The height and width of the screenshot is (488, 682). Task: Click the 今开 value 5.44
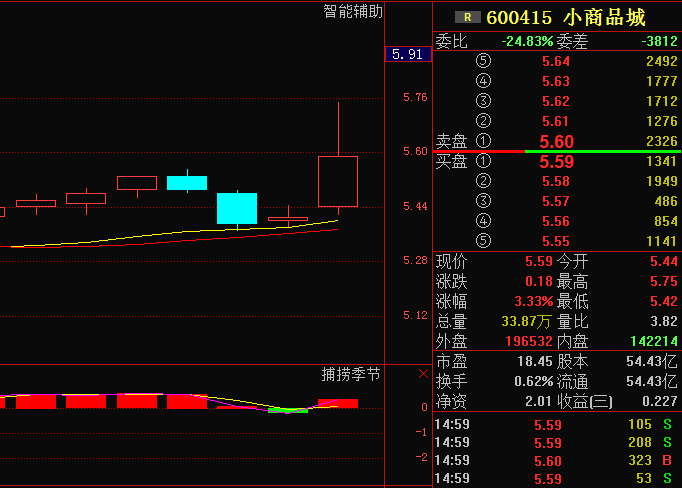[x=664, y=261]
